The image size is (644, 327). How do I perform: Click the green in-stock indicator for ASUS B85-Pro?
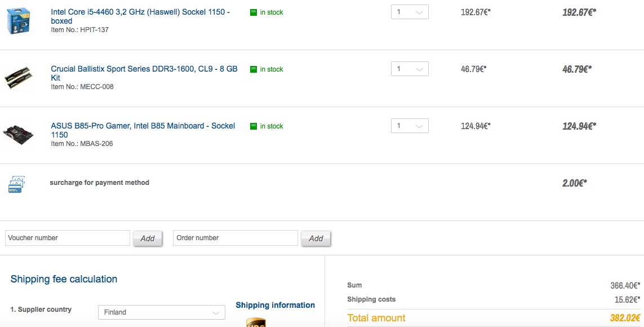(x=254, y=126)
